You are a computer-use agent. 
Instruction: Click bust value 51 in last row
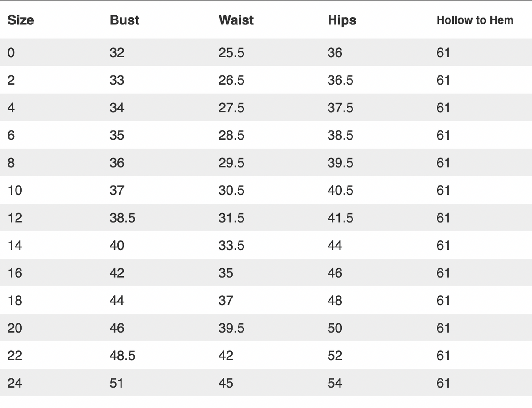coord(117,383)
